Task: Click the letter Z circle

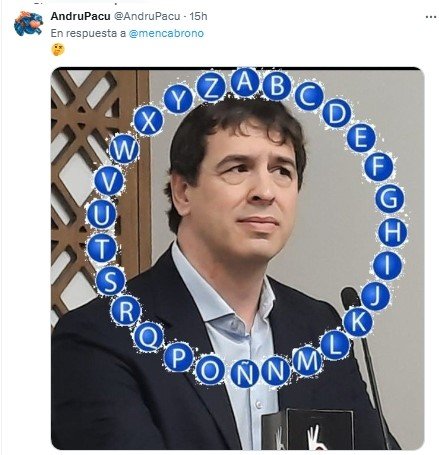Action: pyautogui.click(x=211, y=88)
